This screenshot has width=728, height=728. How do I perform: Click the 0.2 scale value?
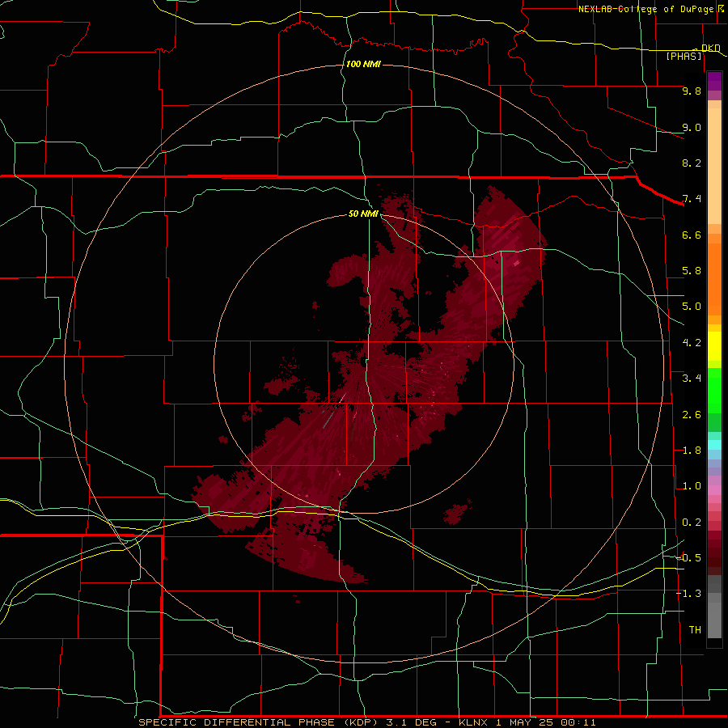click(x=692, y=523)
